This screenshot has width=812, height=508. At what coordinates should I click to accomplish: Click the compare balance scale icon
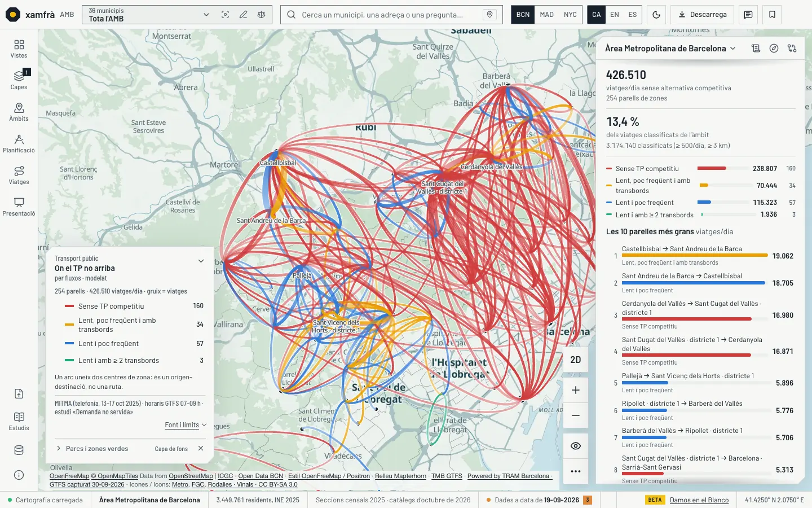(x=261, y=15)
